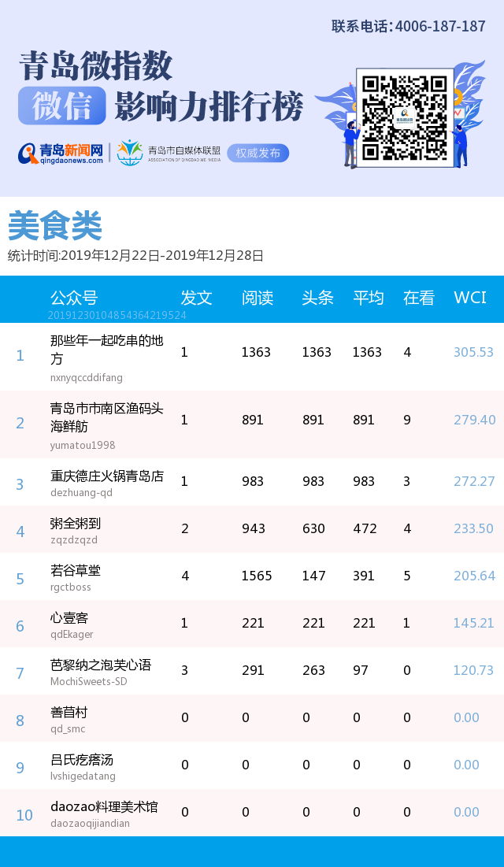
Task: Click the 阅读 column header
Action: [x=257, y=298]
